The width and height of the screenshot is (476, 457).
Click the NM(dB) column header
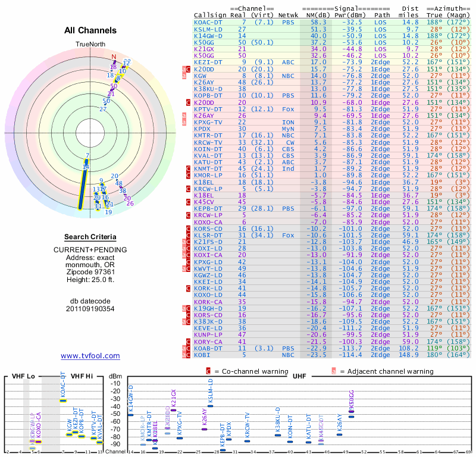coord(314,15)
